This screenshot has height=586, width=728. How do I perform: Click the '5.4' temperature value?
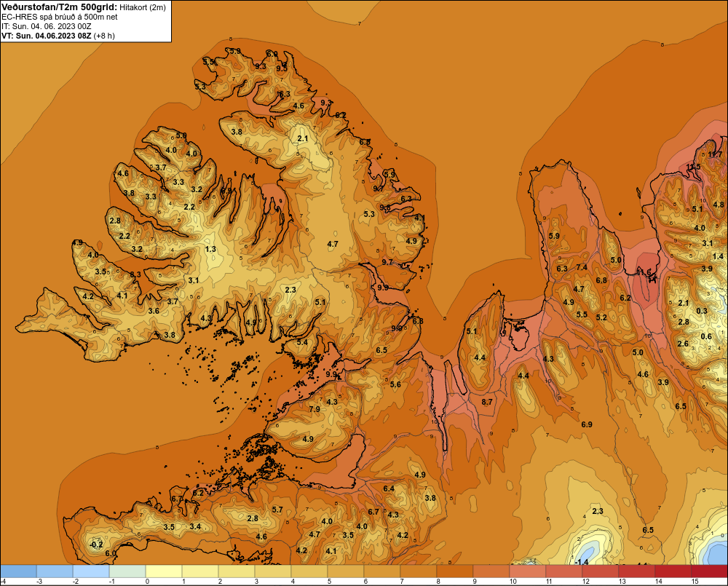[x=302, y=342]
